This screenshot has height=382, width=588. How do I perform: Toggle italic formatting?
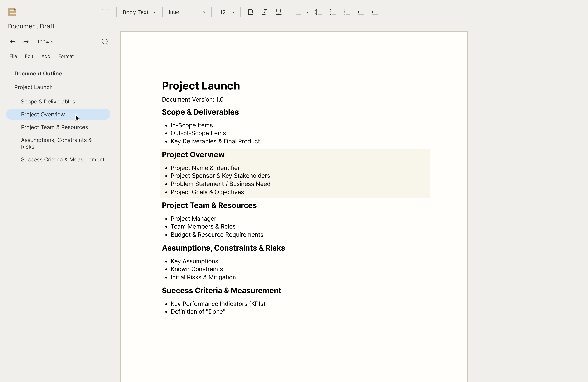click(265, 12)
